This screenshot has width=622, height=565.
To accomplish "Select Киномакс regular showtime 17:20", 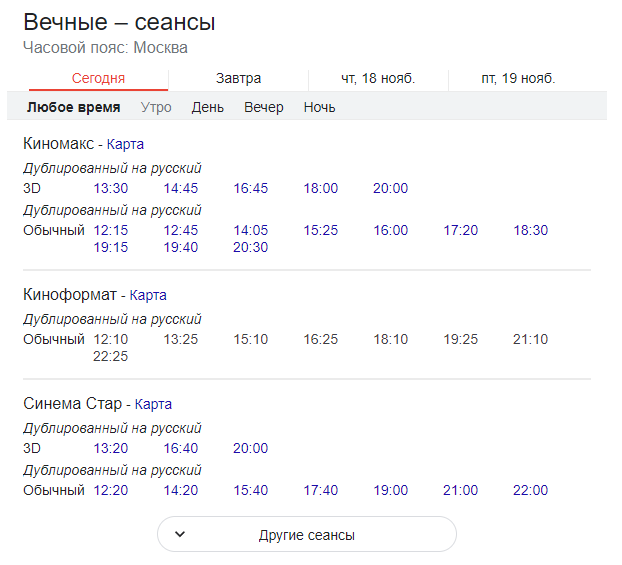I will (461, 230).
